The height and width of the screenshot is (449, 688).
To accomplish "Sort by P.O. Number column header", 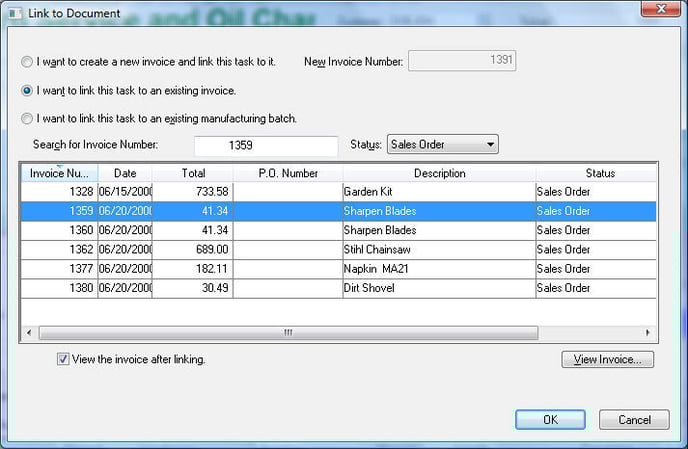I will (x=288, y=173).
